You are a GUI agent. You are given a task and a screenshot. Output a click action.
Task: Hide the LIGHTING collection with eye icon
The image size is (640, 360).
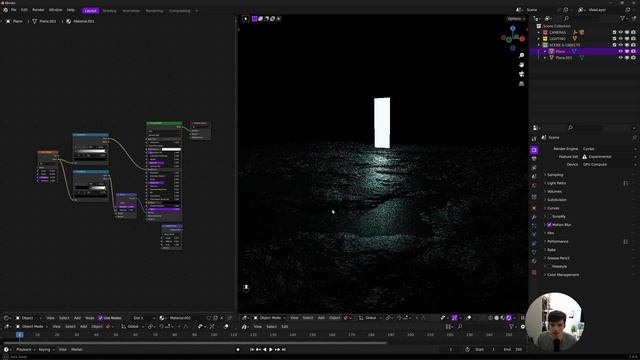[621, 39]
